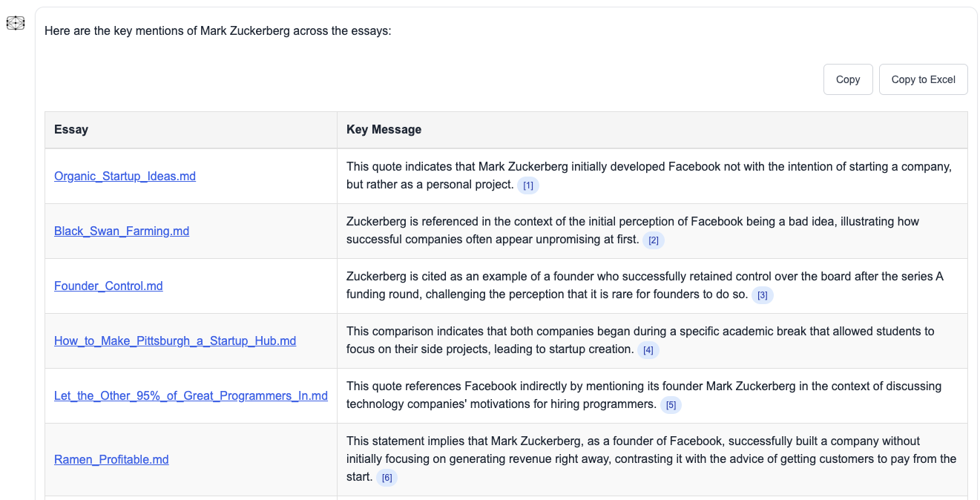Copy the table with Copy button
980x500 pixels.
pyautogui.click(x=848, y=79)
